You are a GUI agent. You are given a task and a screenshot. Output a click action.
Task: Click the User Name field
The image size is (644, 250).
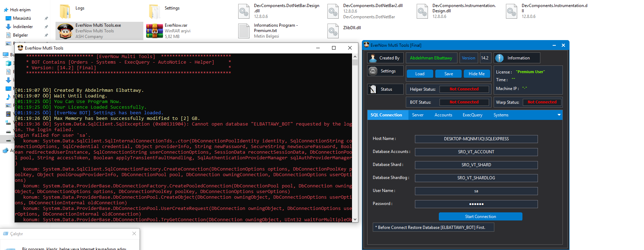click(x=476, y=191)
